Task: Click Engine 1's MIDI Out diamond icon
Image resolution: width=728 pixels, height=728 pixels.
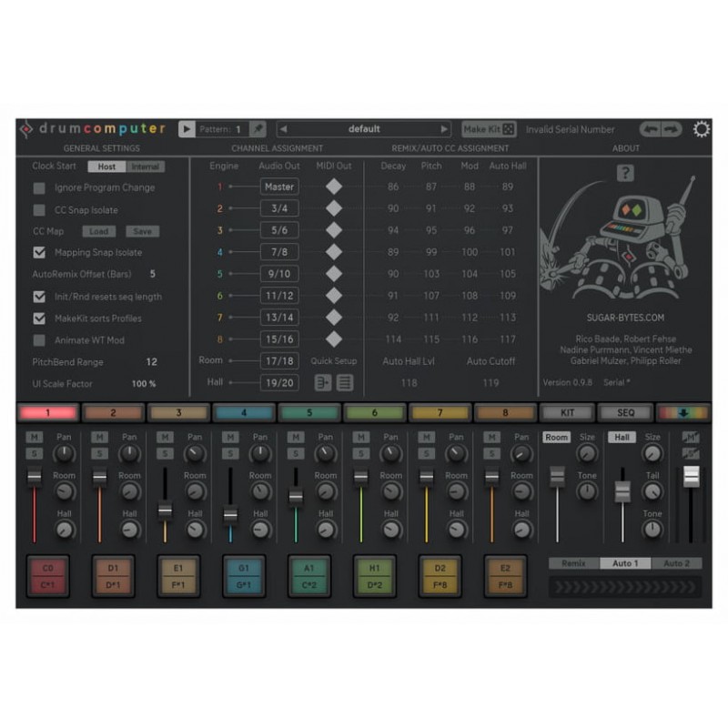Action: (x=334, y=186)
